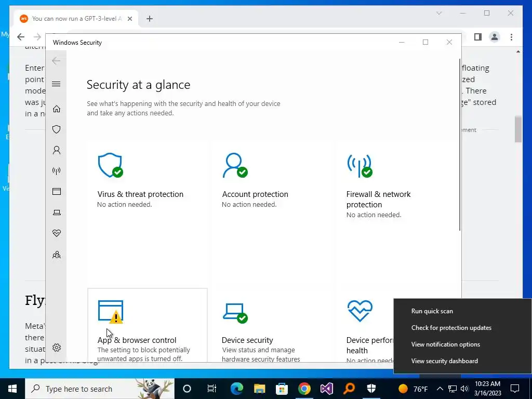532x399 pixels.
Task: Click Chrome back navigation arrow
Action: (21, 37)
